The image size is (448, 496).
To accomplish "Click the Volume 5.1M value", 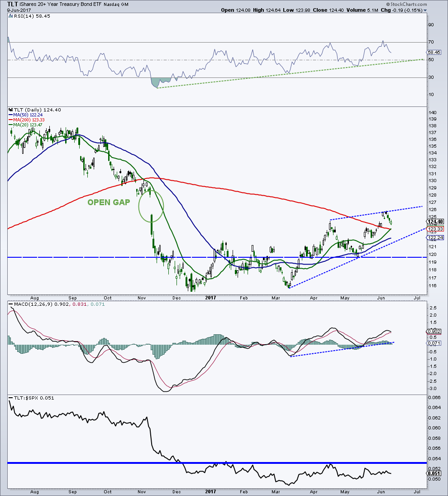I will (x=362, y=10).
